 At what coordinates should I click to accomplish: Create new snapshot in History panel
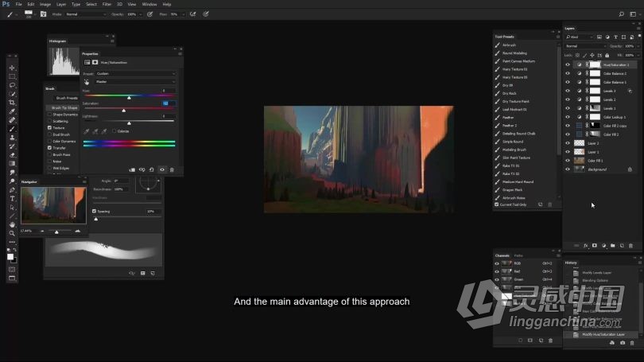click(623, 343)
